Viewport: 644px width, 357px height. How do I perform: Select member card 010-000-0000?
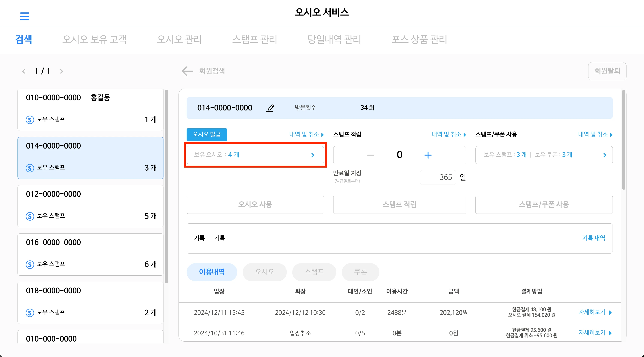pyautogui.click(x=90, y=337)
